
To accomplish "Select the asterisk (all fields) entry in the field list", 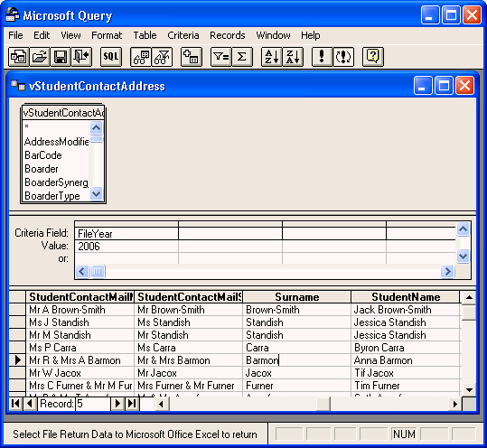I will (56, 126).
